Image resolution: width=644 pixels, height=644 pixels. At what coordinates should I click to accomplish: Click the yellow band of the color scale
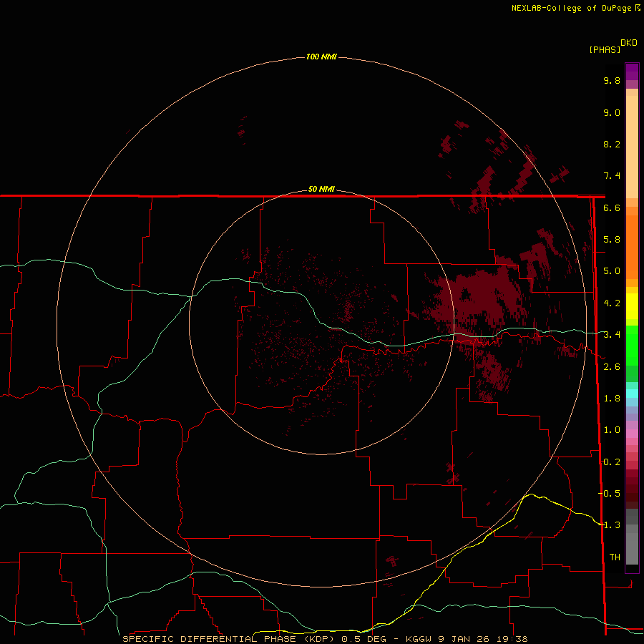click(632, 306)
